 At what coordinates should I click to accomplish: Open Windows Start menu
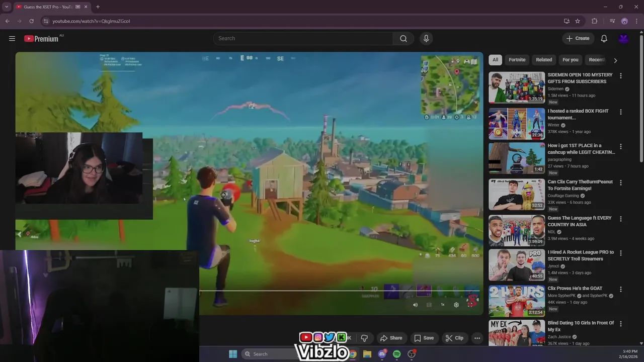[233, 354]
